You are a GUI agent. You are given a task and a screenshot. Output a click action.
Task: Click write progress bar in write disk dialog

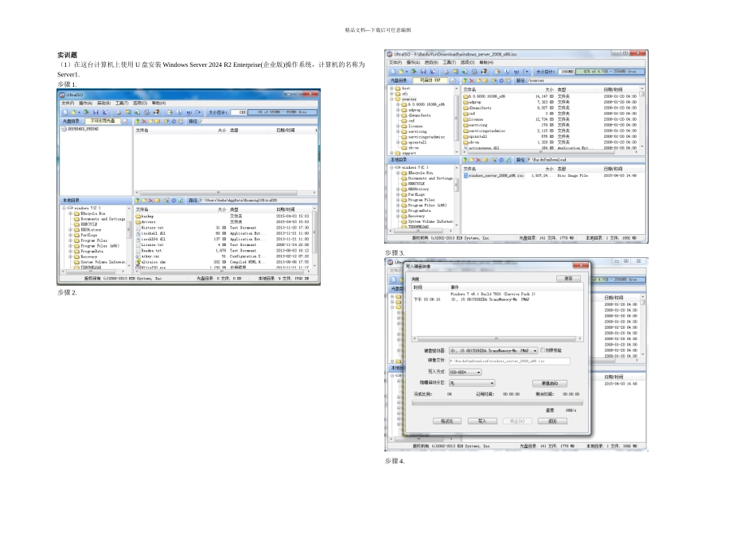click(497, 403)
